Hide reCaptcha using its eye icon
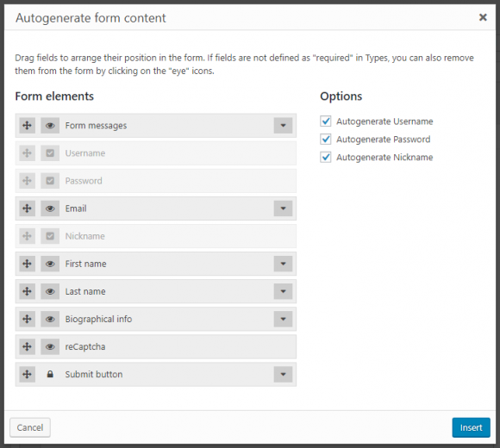The image size is (500, 448). point(50,346)
